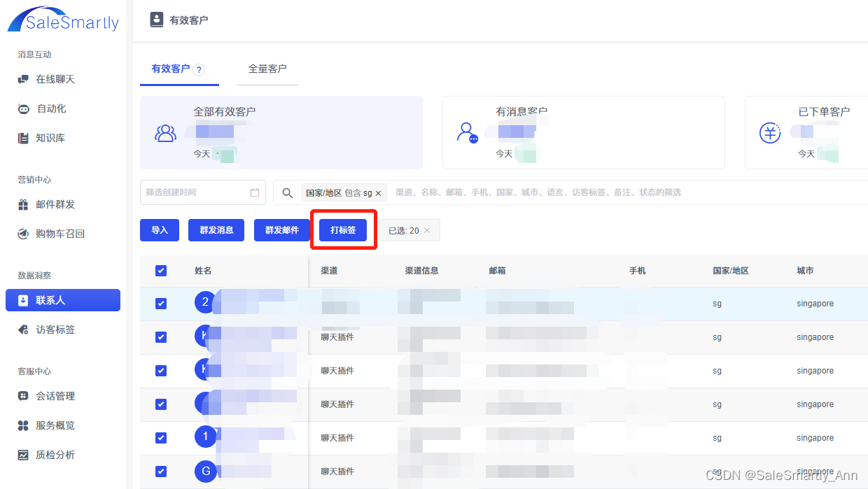This screenshot has width=868, height=489.
Task: Click the 访客标签 visitor tag icon
Action: pyautogui.click(x=23, y=329)
